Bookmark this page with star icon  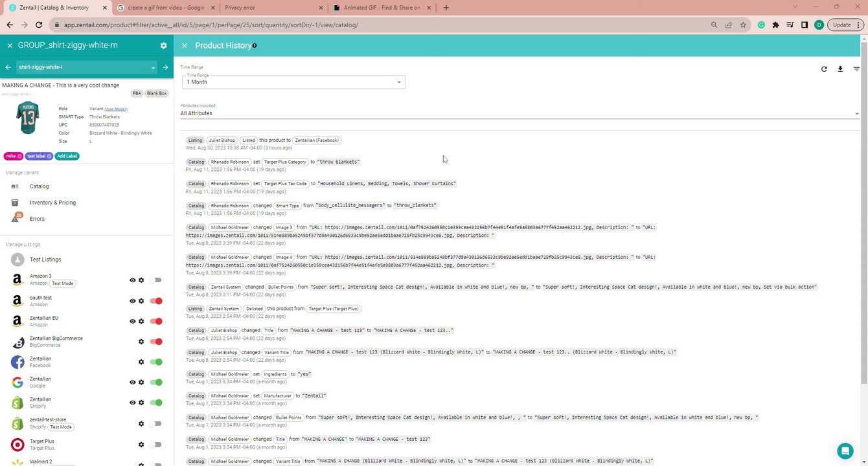[x=744, y=25]
